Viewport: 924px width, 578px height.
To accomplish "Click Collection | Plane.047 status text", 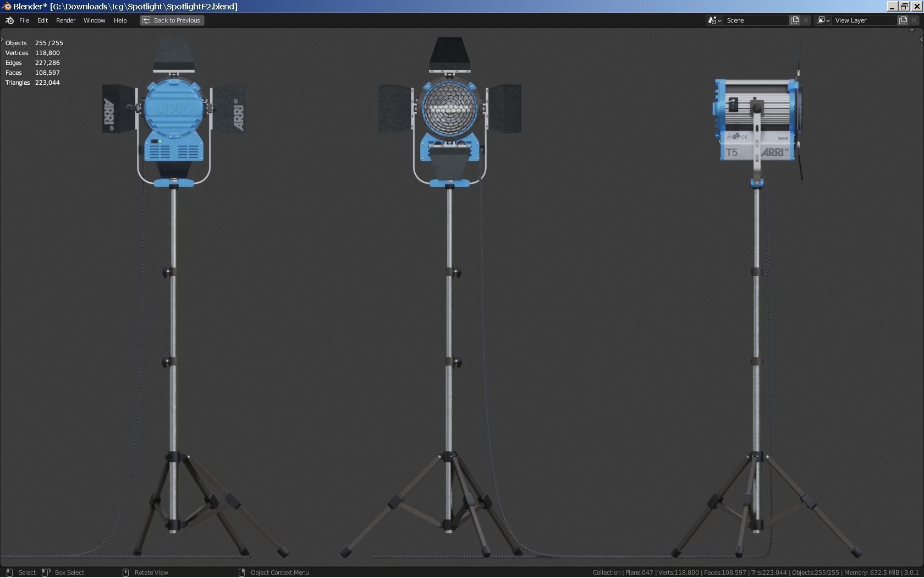I will click(x=623, y=572).
